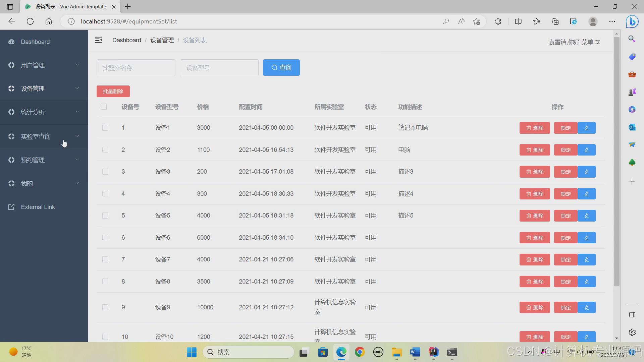Open Chrome from the taskbar
This screenshot has height=362, width=644.
click(x=360, y=352)
